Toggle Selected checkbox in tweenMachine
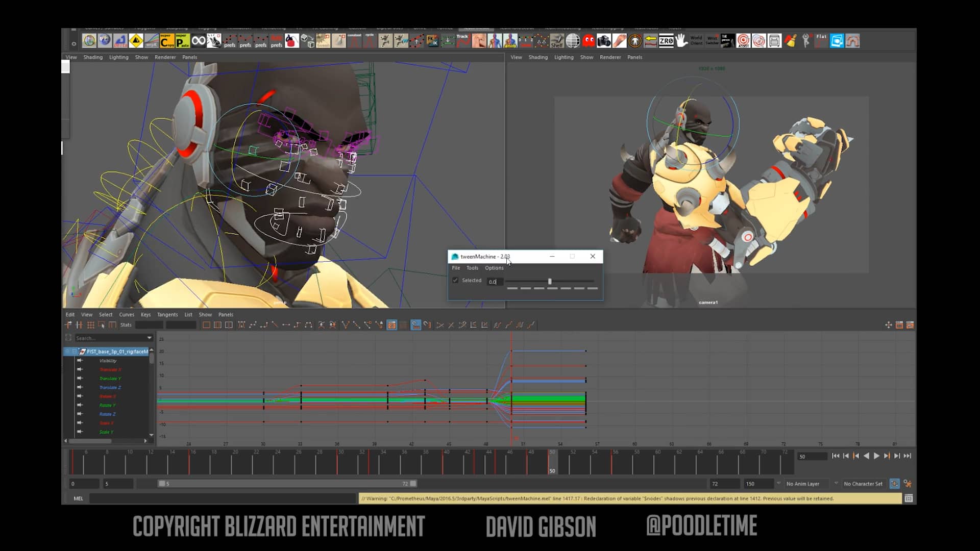Image resolution: width=980 pixels, height=551 pixels. click(x=454, y=281)
